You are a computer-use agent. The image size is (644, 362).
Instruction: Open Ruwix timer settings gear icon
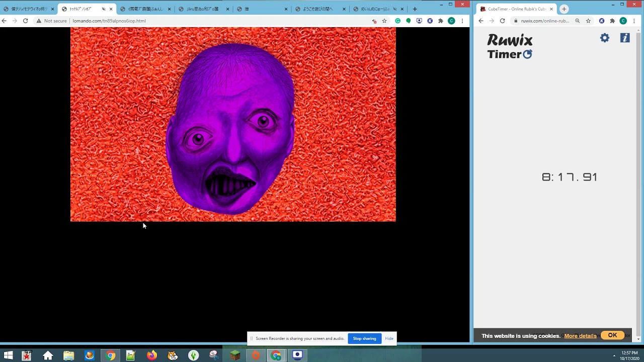click(605, 38)
